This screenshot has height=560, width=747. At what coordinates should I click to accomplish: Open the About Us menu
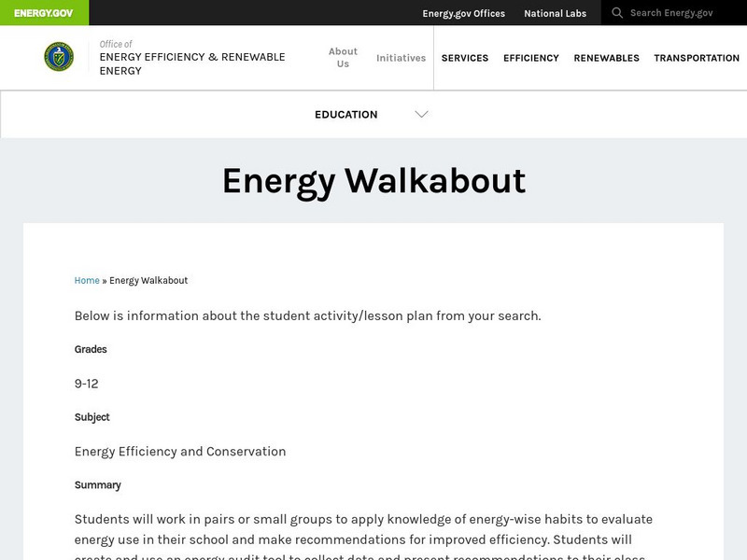point(344,57)
